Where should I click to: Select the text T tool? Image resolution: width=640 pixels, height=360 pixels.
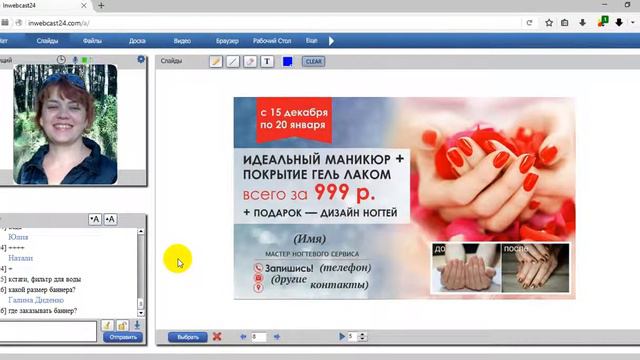[267, 62]
